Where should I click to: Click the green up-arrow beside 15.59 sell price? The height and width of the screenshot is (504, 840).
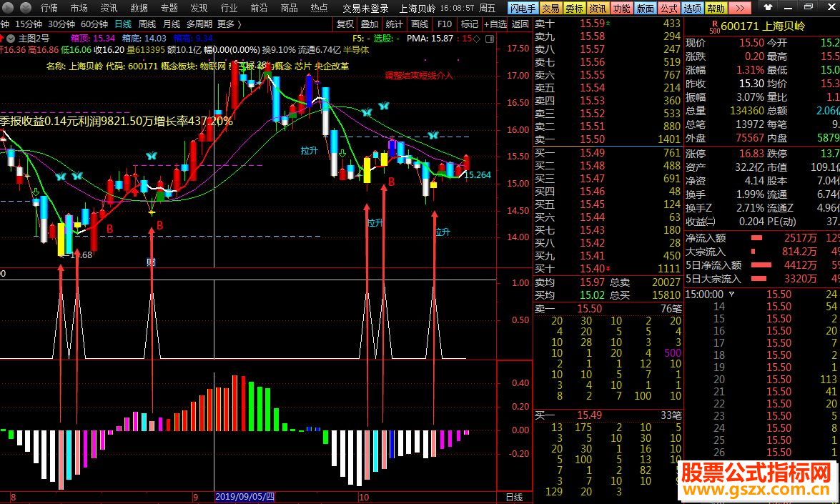pyautogui.click(x=608, y=24)
